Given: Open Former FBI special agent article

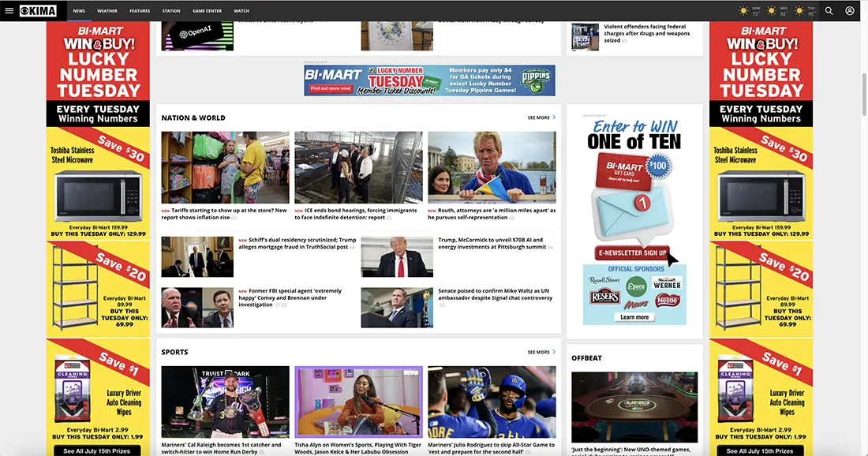Looking at the screenshot, I should coord(290,297).
